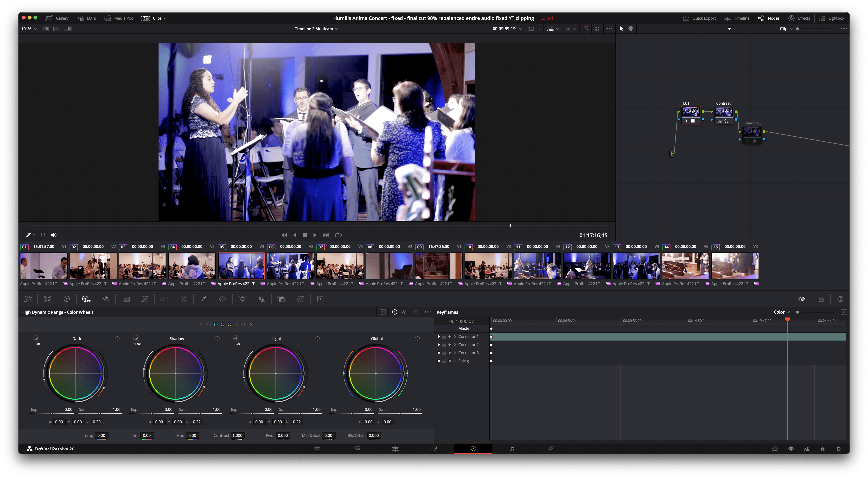Open the Qualifier eyedropper palette
Screen dimensions: 868x478
(203, 299)
